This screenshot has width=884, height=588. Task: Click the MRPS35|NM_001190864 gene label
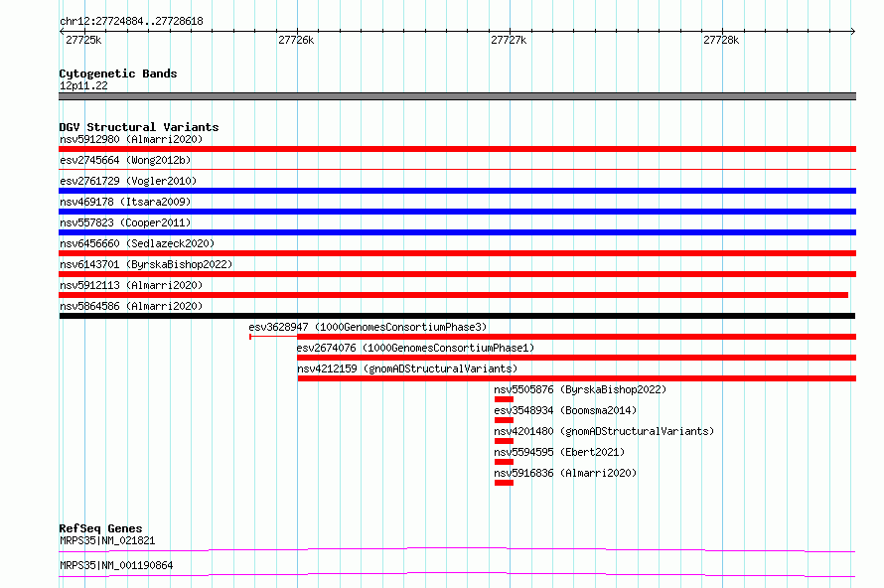click(x=116, y=565)
